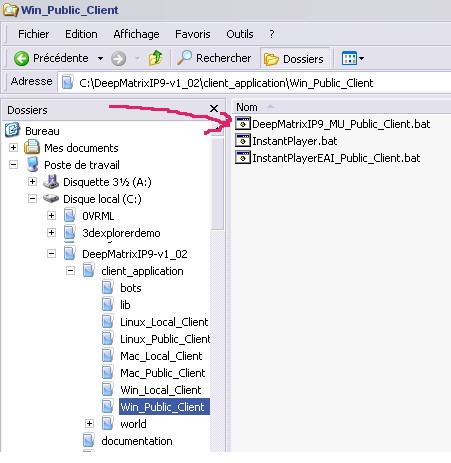The height and width of the screenshot is (463, 451).
Task: Expand the world folder node
Action: coord(89,424)
